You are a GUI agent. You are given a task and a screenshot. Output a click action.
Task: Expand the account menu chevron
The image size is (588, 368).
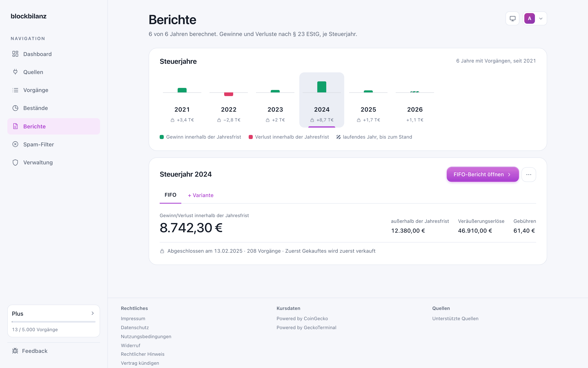pyautogui.click(x=541, y=18)
